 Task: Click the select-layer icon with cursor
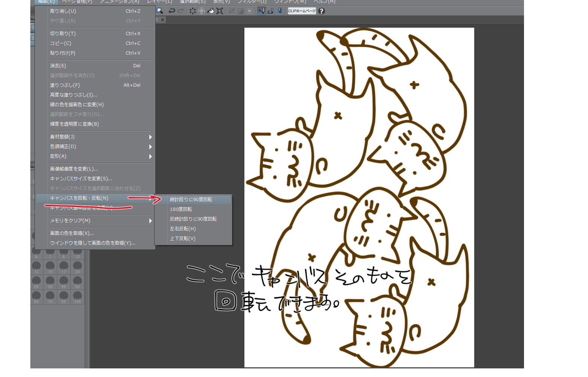160,11
